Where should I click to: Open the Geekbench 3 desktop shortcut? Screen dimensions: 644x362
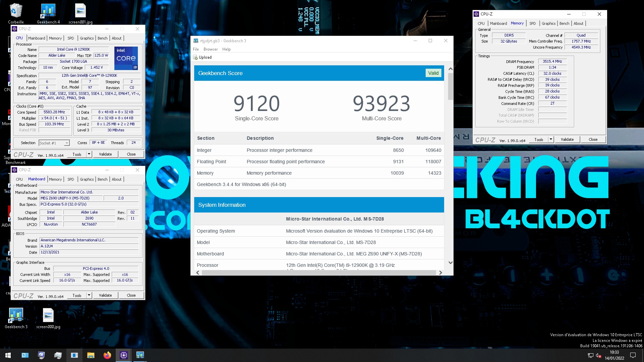click(x=16, y=318)
